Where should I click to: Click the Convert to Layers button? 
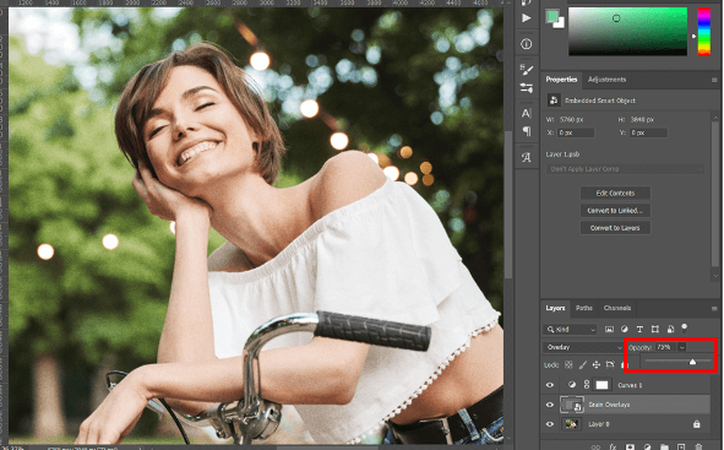pos(615,228)
